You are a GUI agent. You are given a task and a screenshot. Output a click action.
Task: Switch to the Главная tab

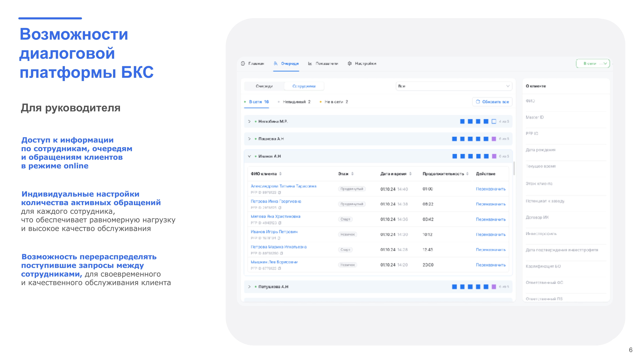click(253, 63)
